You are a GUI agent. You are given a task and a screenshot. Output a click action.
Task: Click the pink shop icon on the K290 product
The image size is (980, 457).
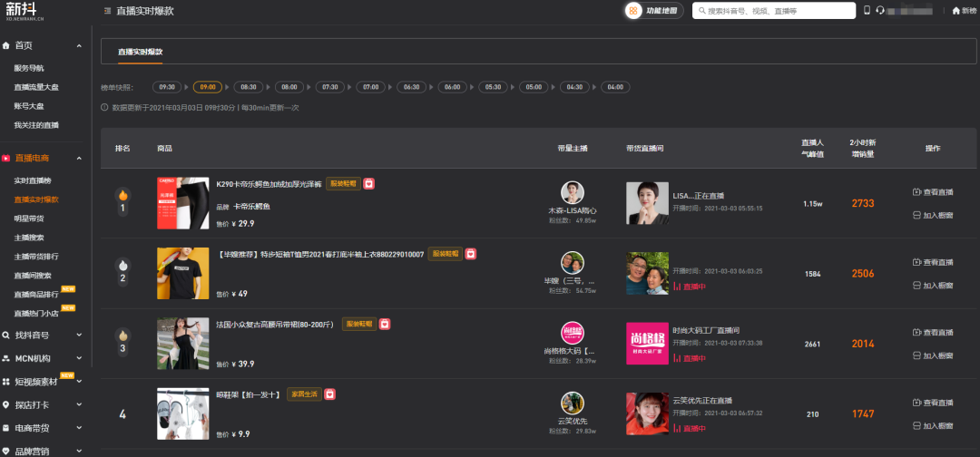(369, 183)
